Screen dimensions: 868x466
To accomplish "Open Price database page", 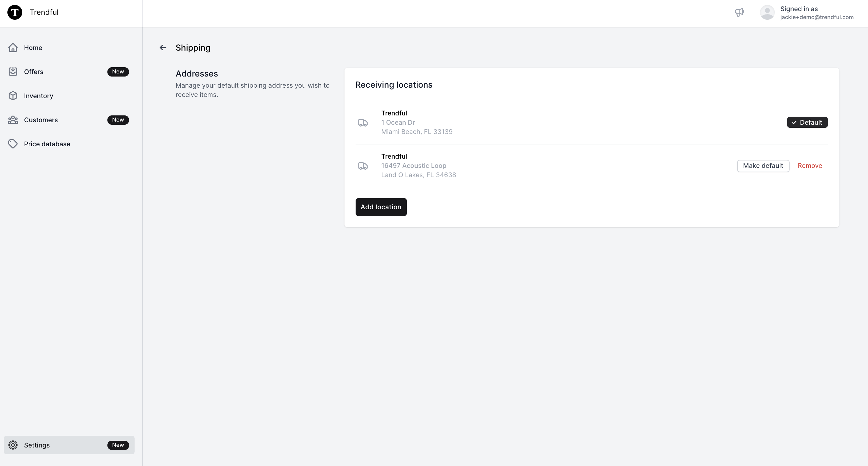I will 69,144.
